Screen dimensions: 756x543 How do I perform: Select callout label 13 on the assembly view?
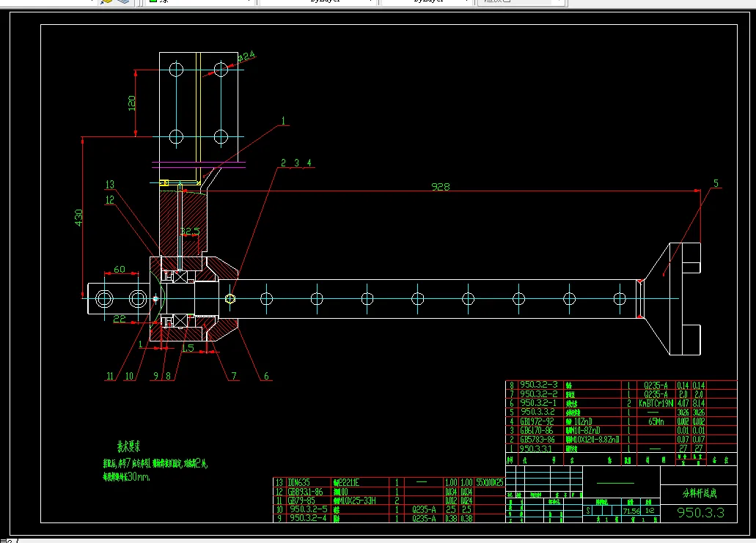pos(110,185)
